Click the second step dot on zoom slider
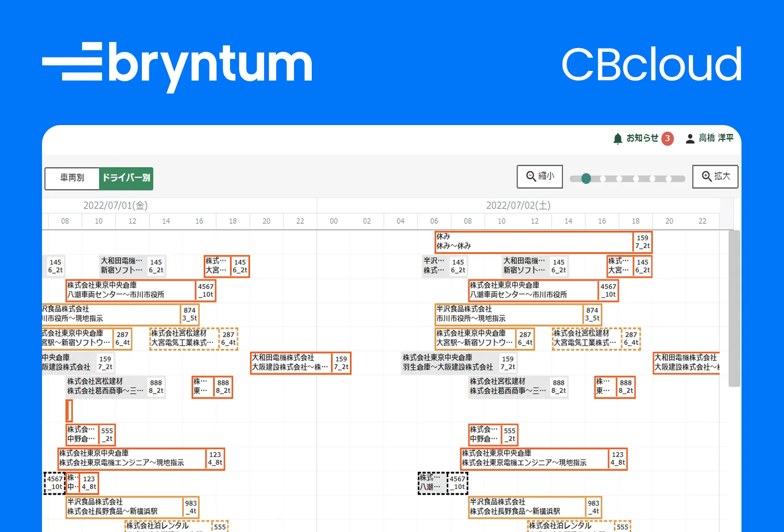 (x=603, y=179)
